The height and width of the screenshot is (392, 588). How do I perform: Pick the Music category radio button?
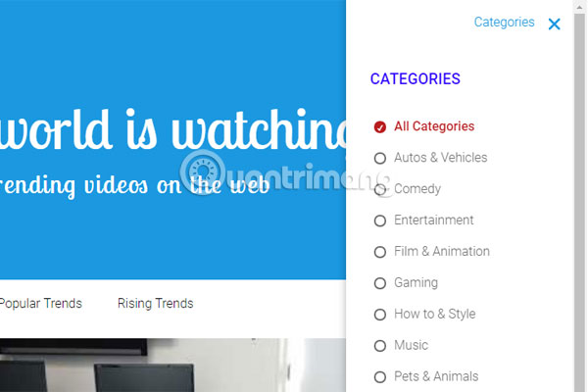380,346
